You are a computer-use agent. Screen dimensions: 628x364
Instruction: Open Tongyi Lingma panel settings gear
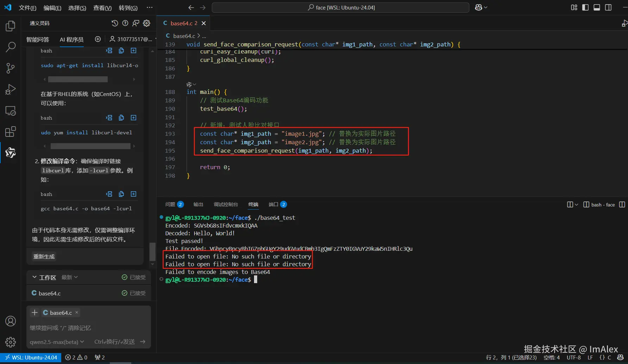pos(147,23)
